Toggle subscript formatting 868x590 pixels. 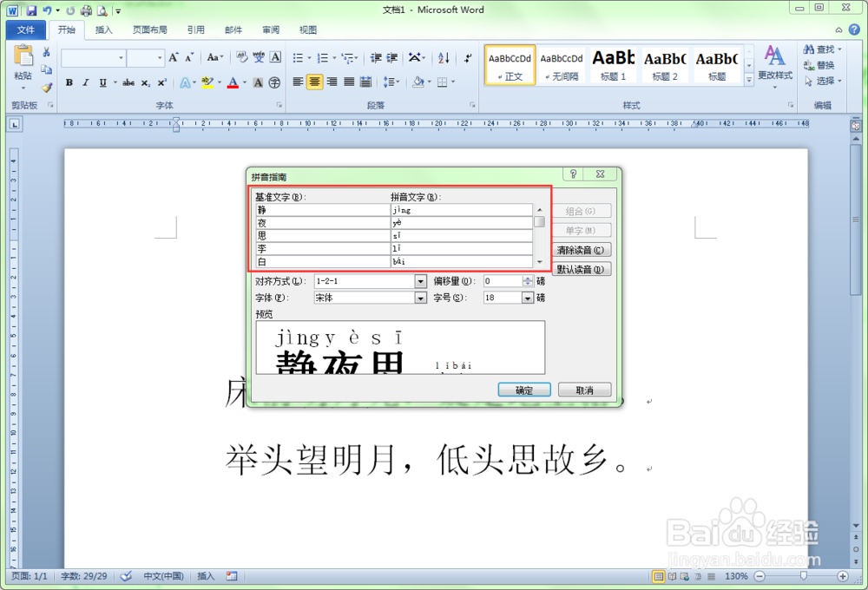pyautogui.click(x=145, y=82)
